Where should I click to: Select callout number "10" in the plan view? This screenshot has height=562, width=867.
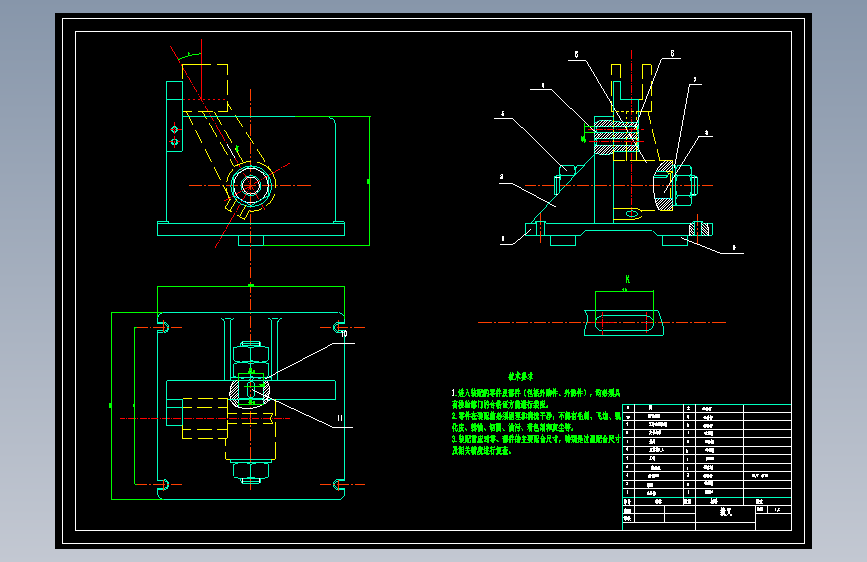pyautogui.click(x=344, y=334)
